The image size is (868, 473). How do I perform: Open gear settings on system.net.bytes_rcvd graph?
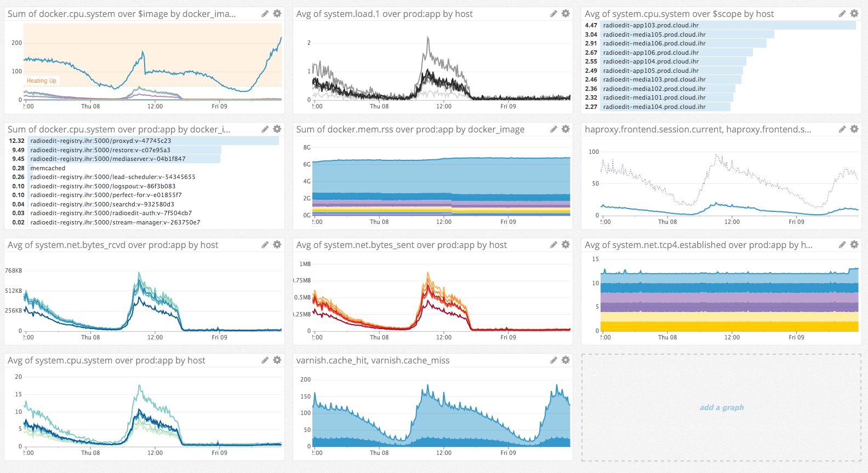[277, 245]
